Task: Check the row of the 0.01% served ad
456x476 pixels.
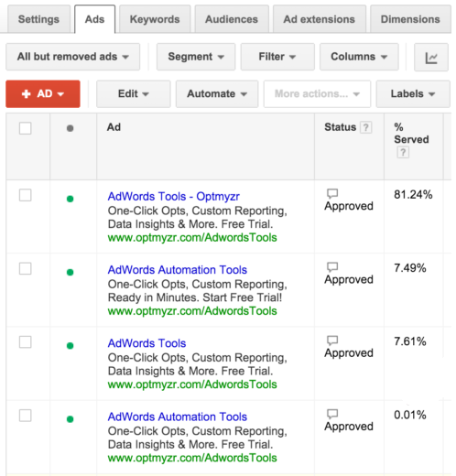Action: click(x=25, y=416)
